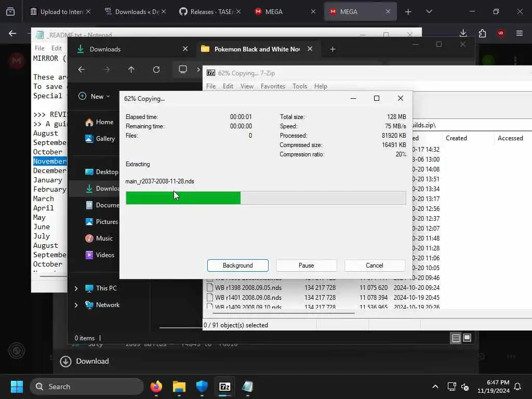532x399 pixels.
Task: Expand the This PC tree node
Action: [76, 288]
